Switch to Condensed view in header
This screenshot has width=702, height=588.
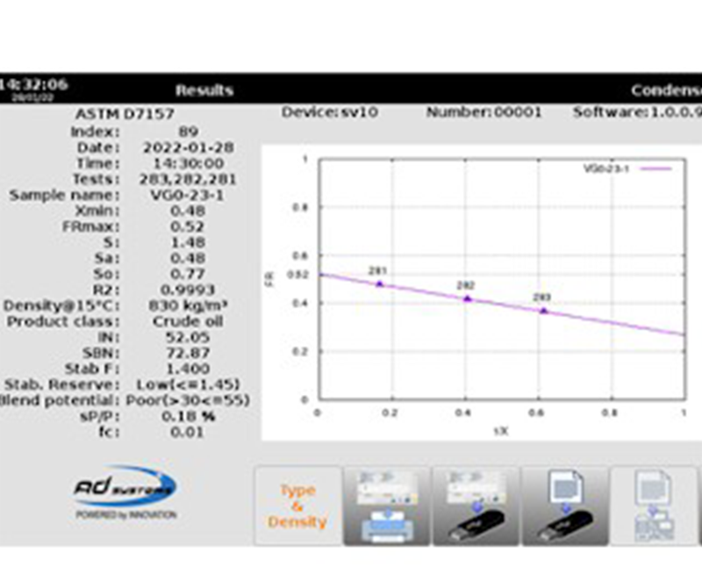click(x=666, y=90)
